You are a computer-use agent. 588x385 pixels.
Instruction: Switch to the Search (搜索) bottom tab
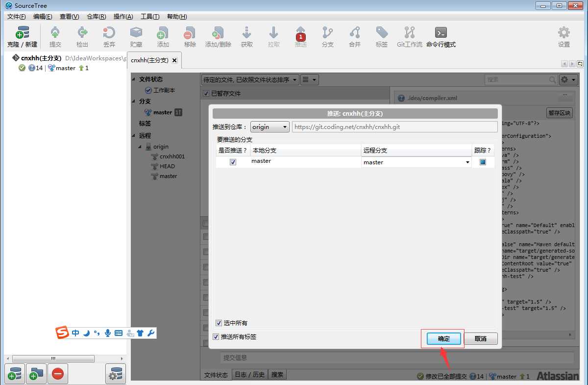[277, 375]
